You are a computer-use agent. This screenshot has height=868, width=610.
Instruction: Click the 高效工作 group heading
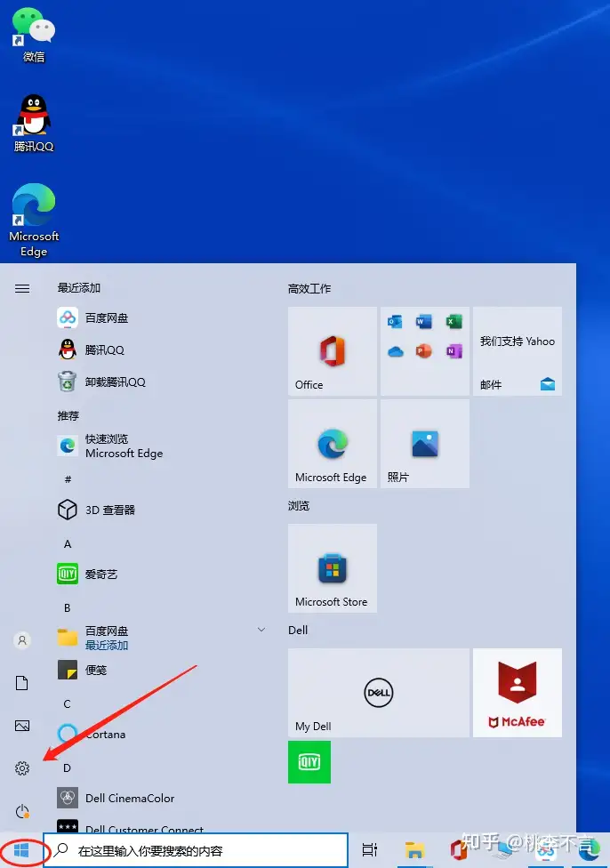(x=309, y=288)
